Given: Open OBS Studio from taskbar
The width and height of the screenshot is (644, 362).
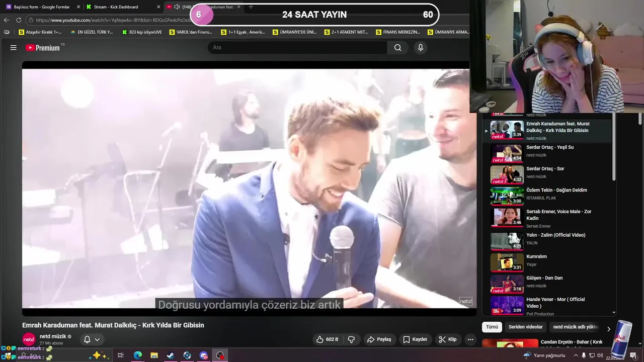Looking at the screenshot, I should click(x=220, y=355).
